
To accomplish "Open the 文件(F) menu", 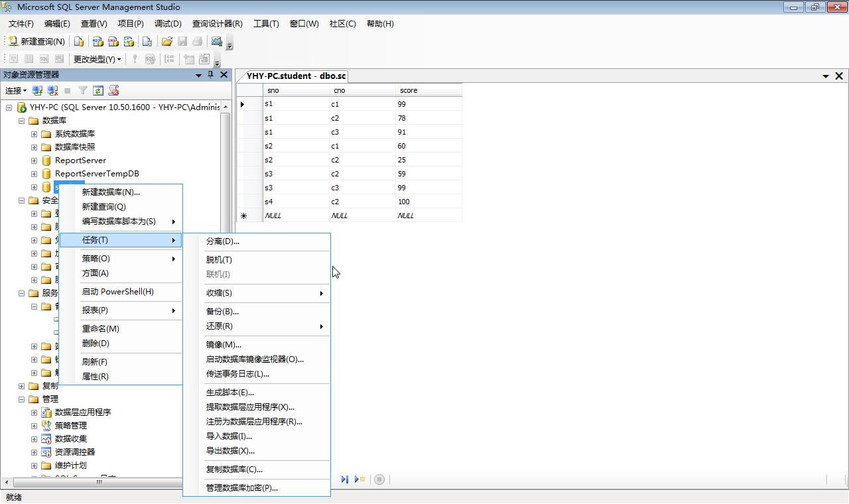I will click(21, 24).
